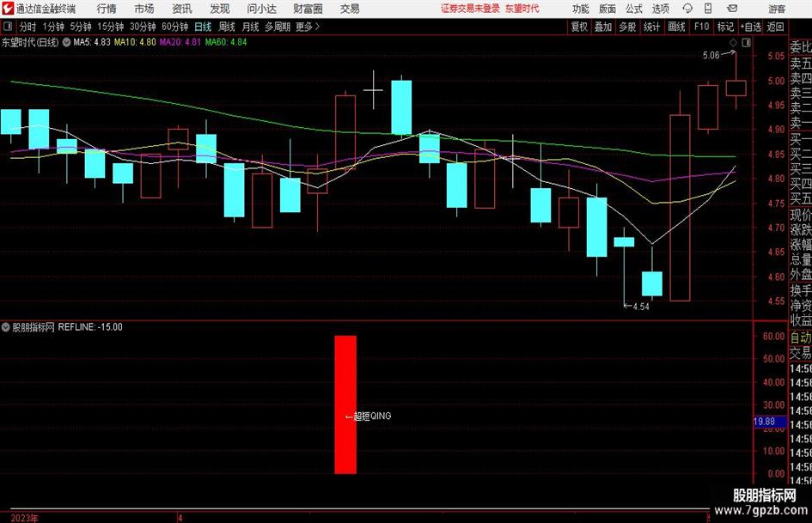The image size is (812, 523).
Task: Open F10 company info
Action: click(x=702, y=27)
